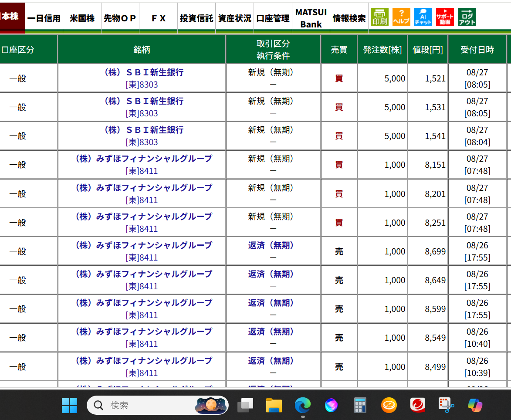This screenshot has width=511, height=420.
Task: Open SBI新生銀行 link in the 1,531 yen row
Action: click(x=144, y=101)
